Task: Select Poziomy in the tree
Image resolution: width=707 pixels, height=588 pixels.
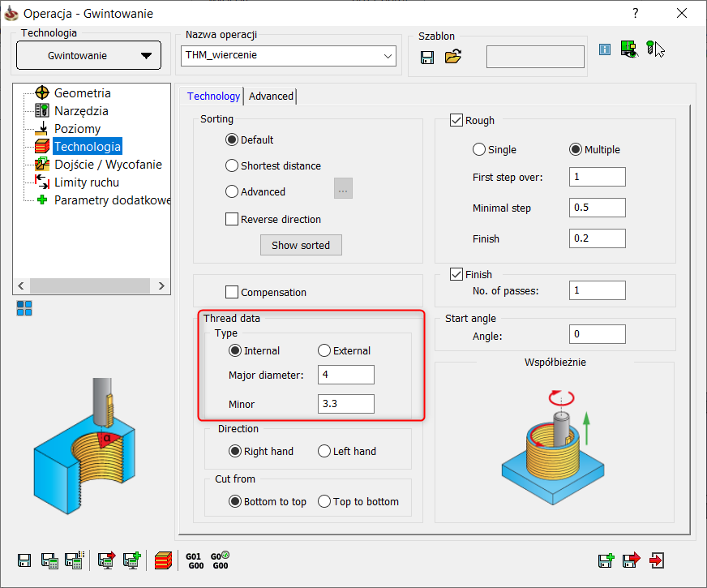Action: 78,128
